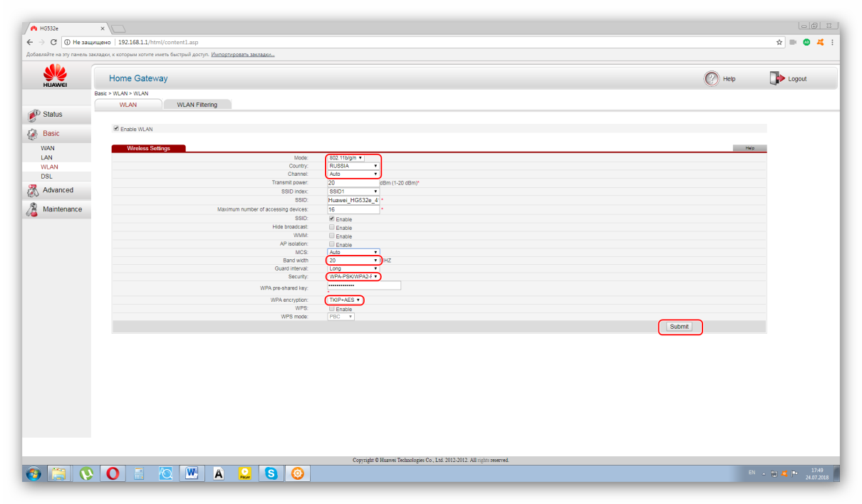This screenshot has height=504, width=862.
Task: Click the Avast extension icon in toolbar
Action: coord(820,42)
